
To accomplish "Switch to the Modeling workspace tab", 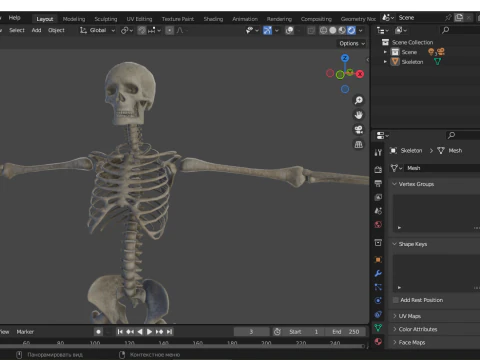I will point(74,19).
